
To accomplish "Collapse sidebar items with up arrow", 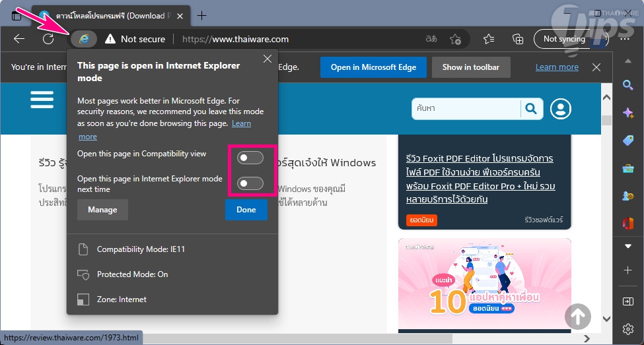I will (x=627, y=61).
